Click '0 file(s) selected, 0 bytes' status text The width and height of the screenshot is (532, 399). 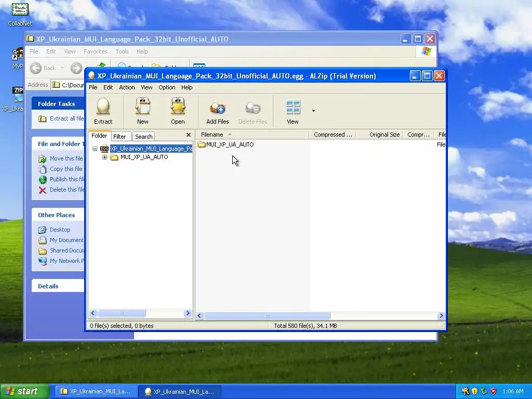122,326
